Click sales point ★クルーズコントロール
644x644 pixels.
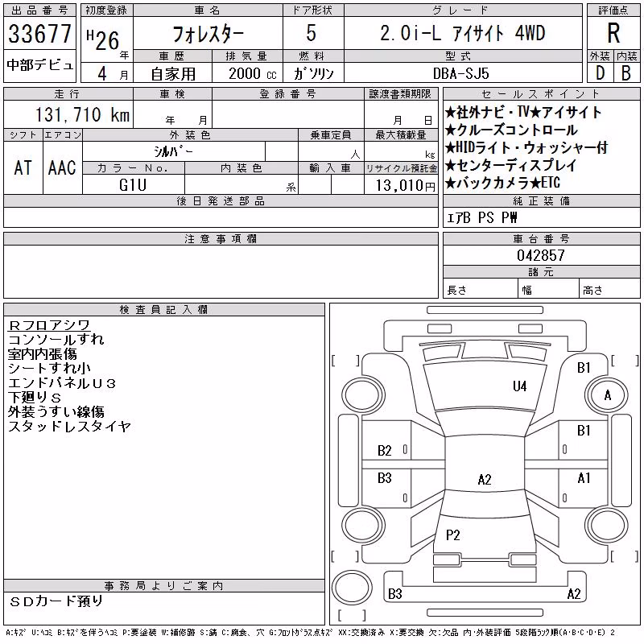click(x=511, y=130)
